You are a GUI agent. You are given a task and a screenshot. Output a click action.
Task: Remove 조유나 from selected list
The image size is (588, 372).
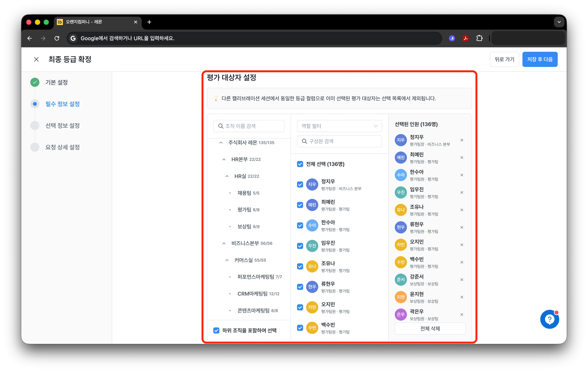pyautogui.click(x=462, y=210)
